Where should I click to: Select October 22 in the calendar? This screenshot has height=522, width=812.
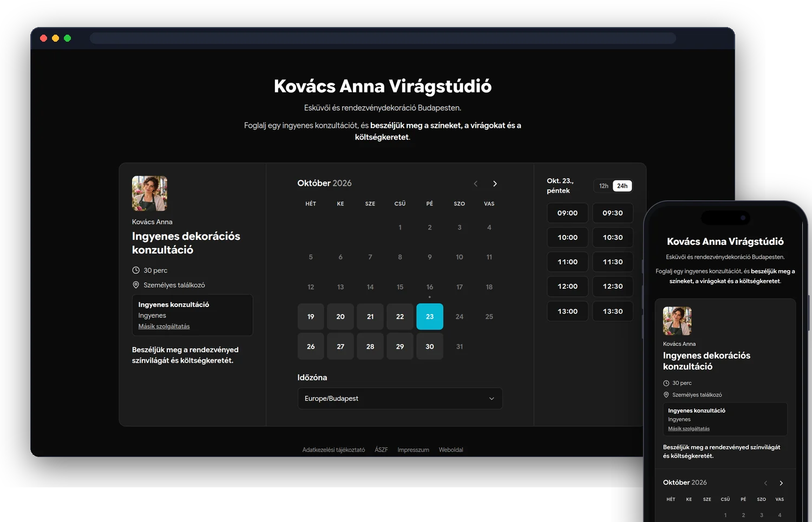[400, 317]
